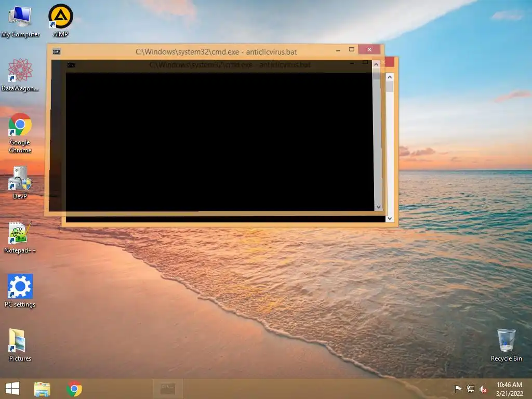
Task: Open File Explorer from the taskbar
Action: point(42,389)
